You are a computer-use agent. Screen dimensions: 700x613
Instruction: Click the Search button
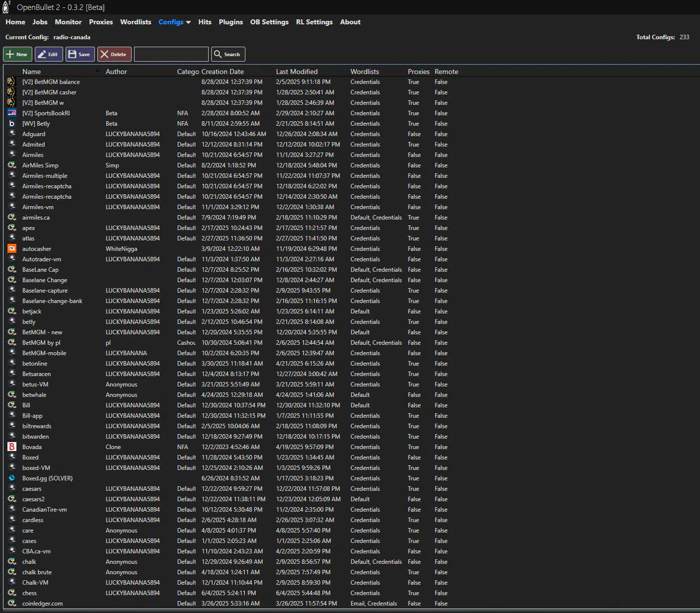tap(228, 54)
